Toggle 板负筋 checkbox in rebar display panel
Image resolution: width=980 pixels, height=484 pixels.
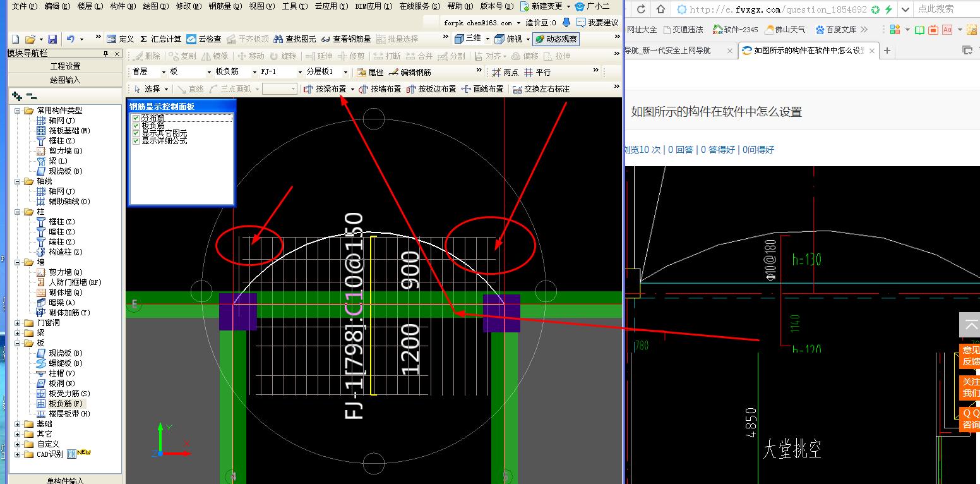[136, 126]
